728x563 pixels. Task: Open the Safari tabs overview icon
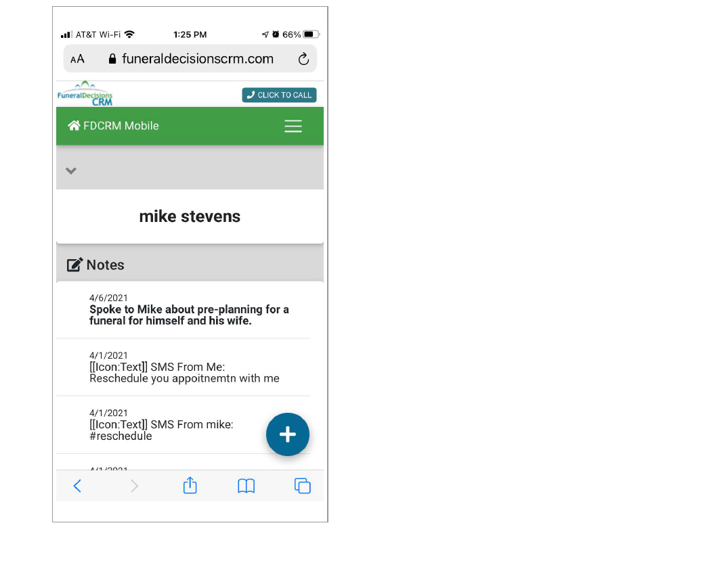click(x=302, y=486)
